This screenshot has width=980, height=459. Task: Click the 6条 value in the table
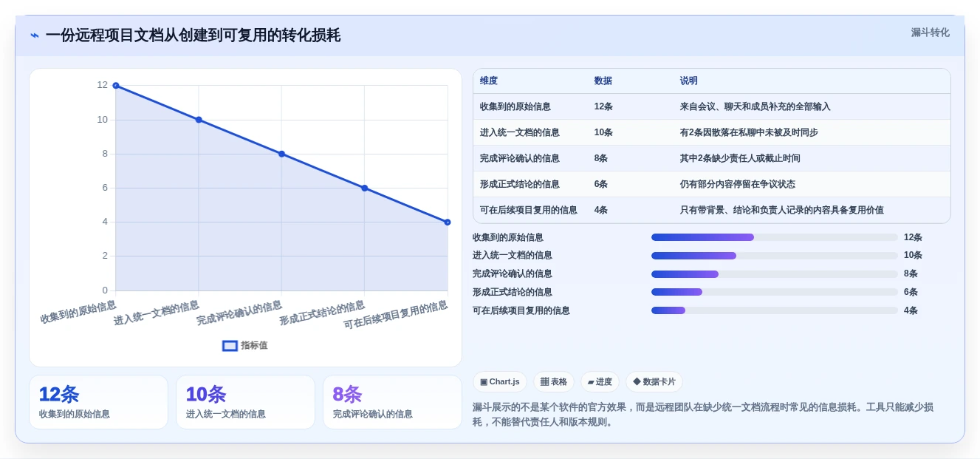601,184
